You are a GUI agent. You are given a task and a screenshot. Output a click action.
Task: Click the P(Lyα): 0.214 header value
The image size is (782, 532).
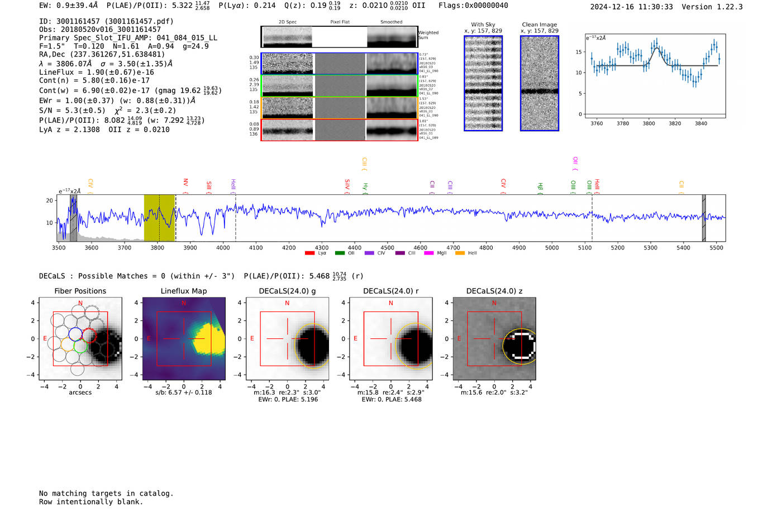[x=246, y=6]
